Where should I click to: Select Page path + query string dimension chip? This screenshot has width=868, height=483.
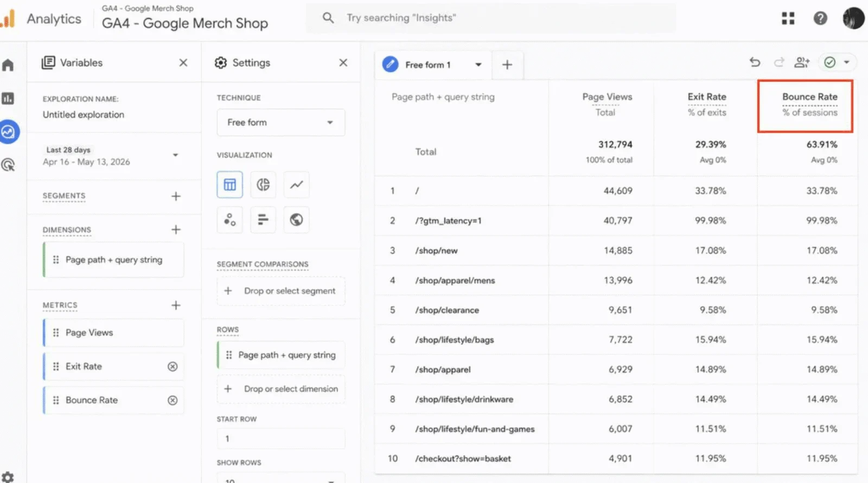click(x=113, y=260)
